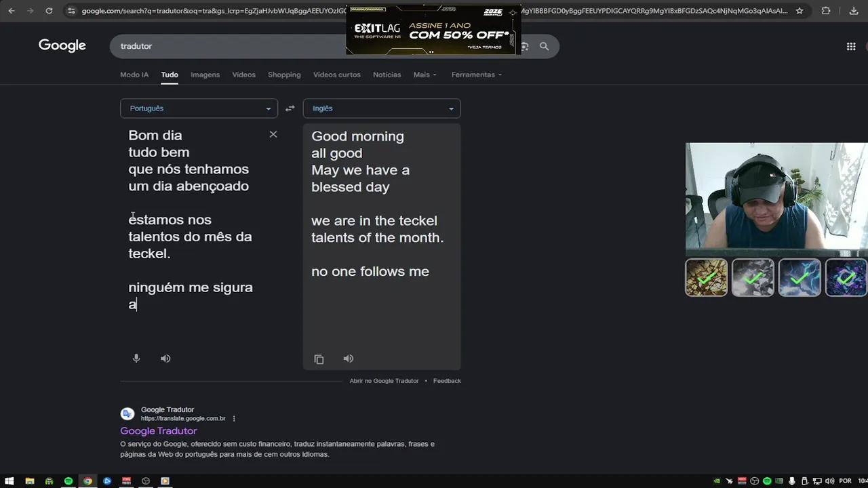Click the Feedback link
This screenshot has height=488, width=868.
(447, 381)
